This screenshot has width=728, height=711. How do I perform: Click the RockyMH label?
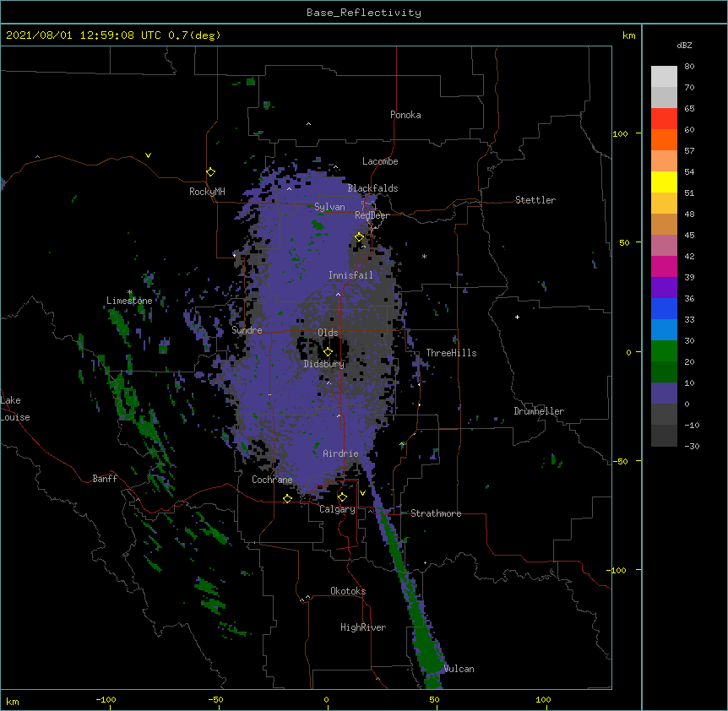207,192
